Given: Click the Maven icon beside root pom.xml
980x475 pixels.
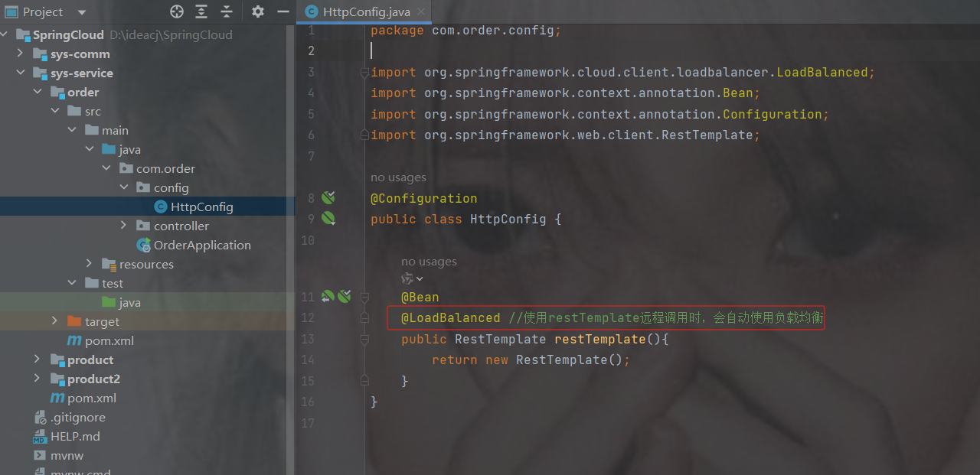Looking at the screenshot, I should pos(57,398).
